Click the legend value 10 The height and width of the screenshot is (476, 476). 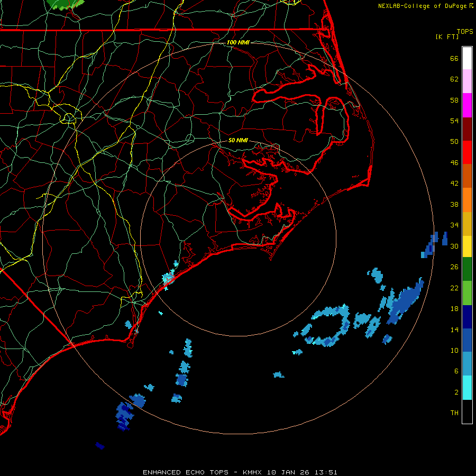pos(454,351)
